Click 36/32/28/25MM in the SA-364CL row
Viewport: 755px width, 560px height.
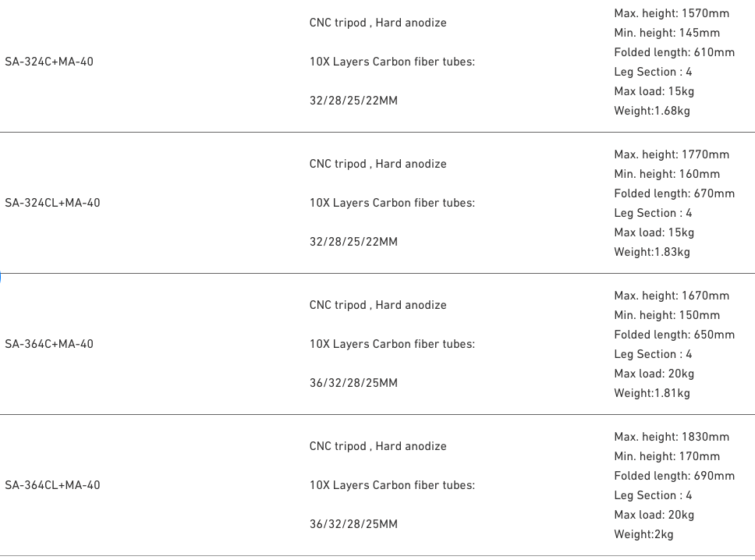pyautogui.click(x=353, y=524)
